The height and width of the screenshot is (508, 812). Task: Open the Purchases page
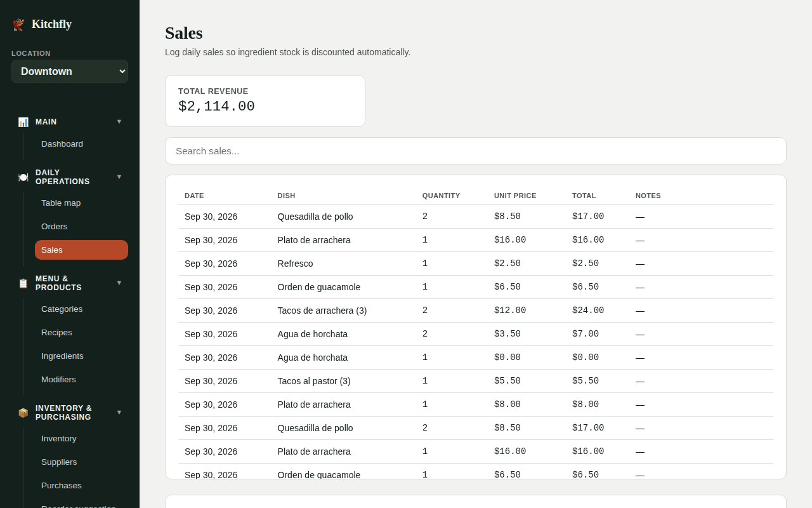coord(81,486)
